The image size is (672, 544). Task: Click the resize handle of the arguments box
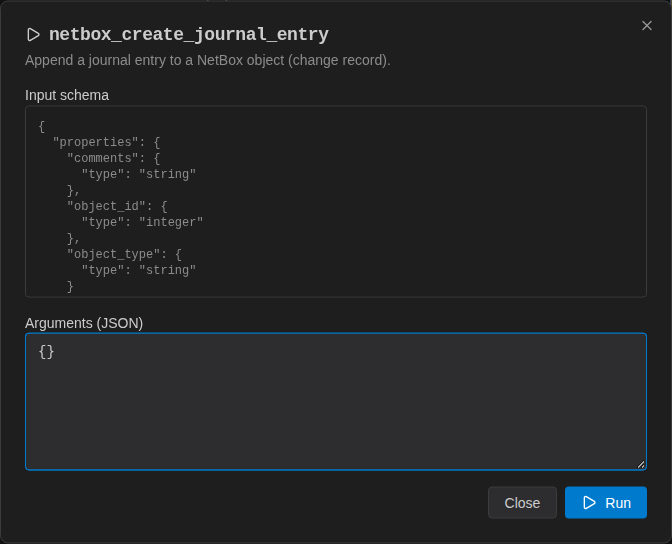[641, 464]
